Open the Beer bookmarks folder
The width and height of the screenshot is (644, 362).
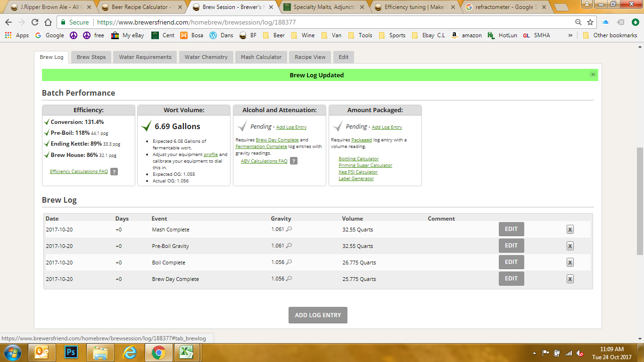(x=274, y=35)
